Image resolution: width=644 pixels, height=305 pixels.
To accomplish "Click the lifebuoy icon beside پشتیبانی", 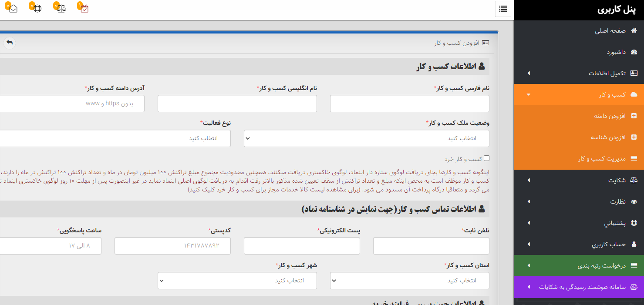I will coord(634,223).
